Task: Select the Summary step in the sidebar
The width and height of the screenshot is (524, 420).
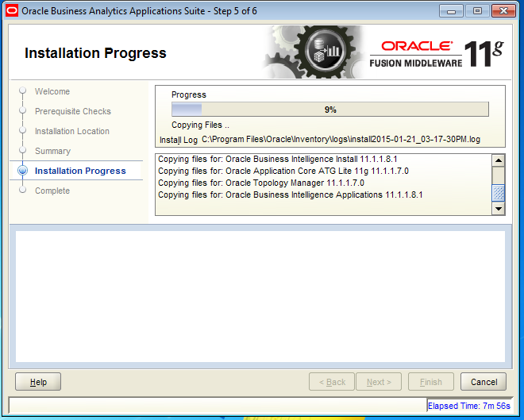Action: point(53,151)
